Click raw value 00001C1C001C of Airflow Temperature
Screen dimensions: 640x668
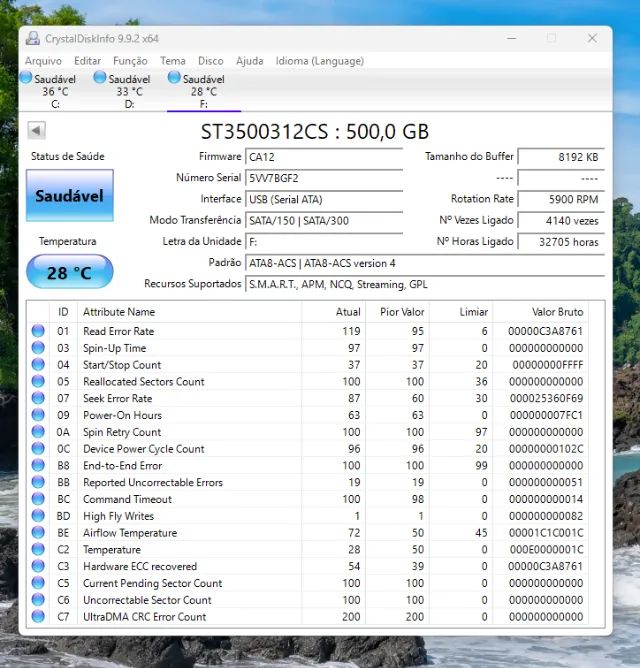(546, 533)
